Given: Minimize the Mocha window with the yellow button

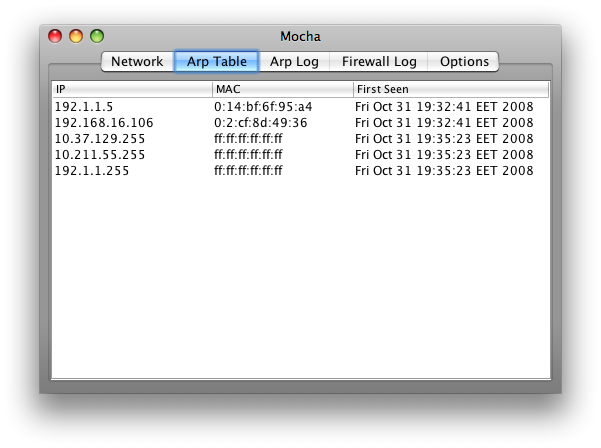Looking at the screenshot, I should click(76, 36).
